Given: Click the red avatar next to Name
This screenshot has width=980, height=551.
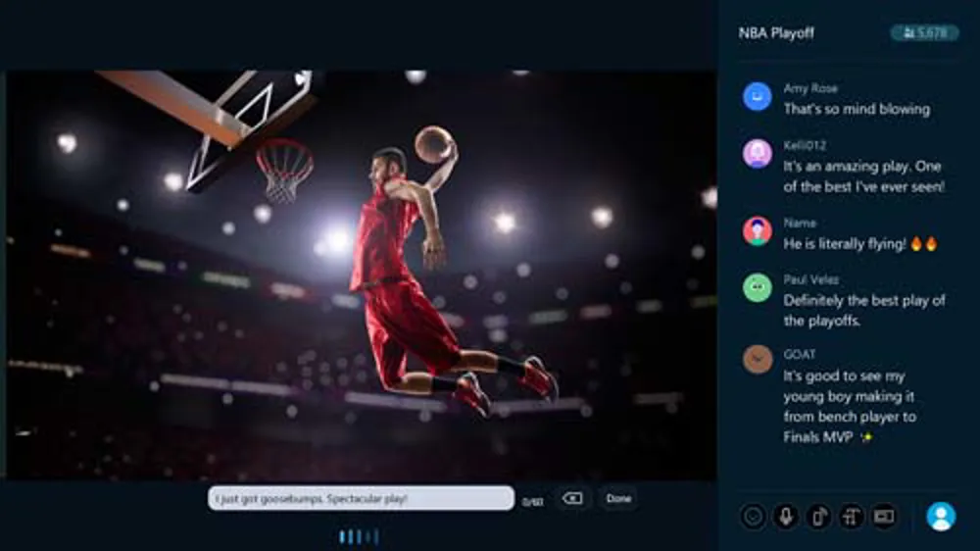Looking at the screenshot, I should (757, 231).
